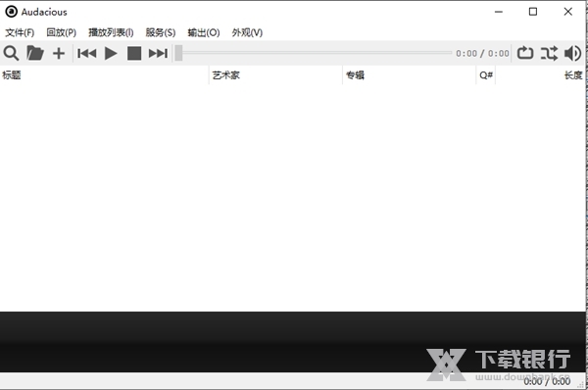The image size is (588, 390).
Task: Click the open files folder icon
Action: pos(35,53)
